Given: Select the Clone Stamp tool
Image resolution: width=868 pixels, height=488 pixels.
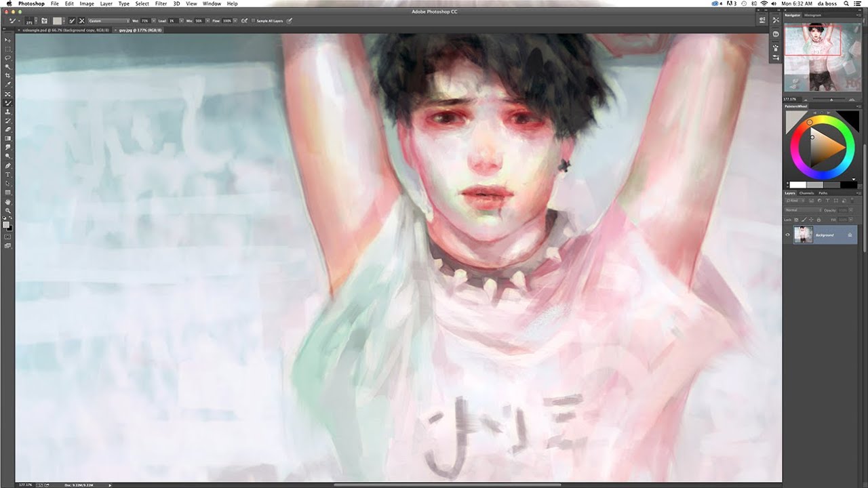Looking at the screenshot, I should click(7, 112).
